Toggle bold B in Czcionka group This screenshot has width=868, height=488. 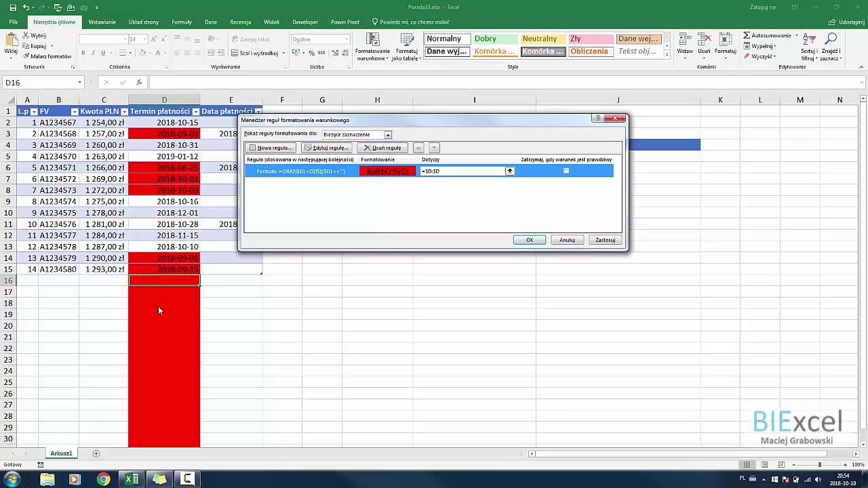[83, 53]
